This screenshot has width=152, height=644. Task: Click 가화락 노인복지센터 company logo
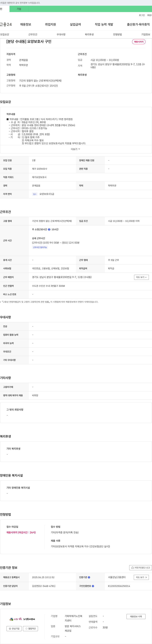[x=22, y=619]
